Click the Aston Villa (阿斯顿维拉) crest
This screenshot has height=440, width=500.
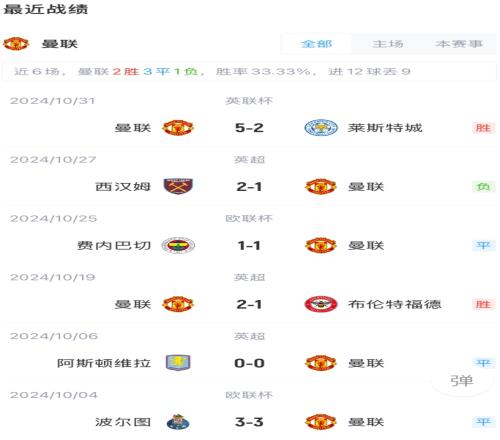[x=178, y=363]
